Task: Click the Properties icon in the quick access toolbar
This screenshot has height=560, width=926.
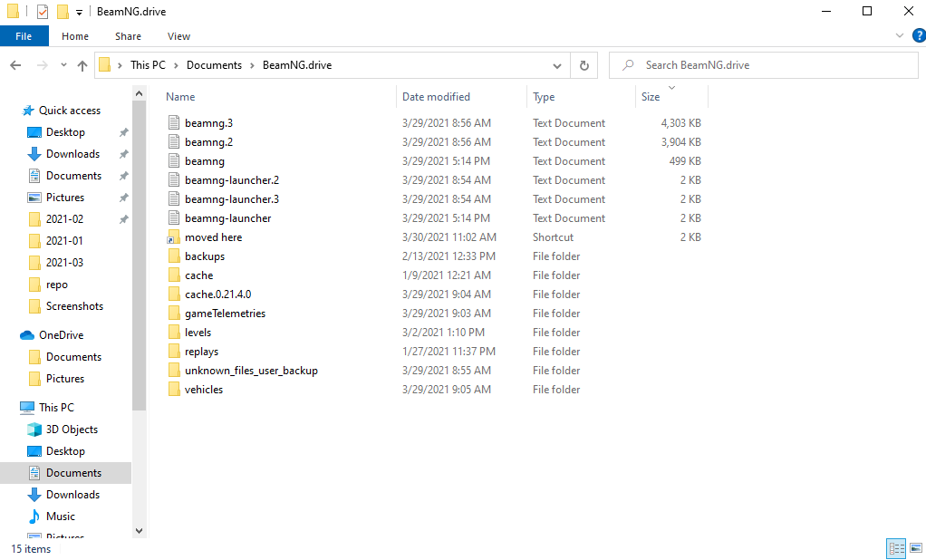Action: point(43,11)
